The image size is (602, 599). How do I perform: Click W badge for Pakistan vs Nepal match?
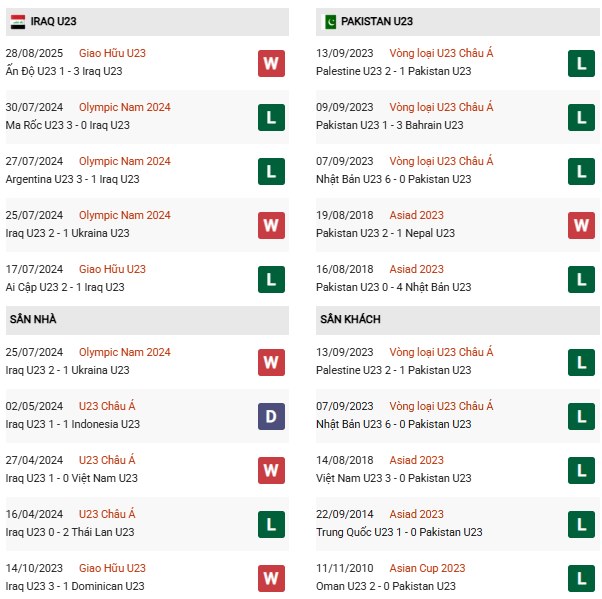point(582,225)
